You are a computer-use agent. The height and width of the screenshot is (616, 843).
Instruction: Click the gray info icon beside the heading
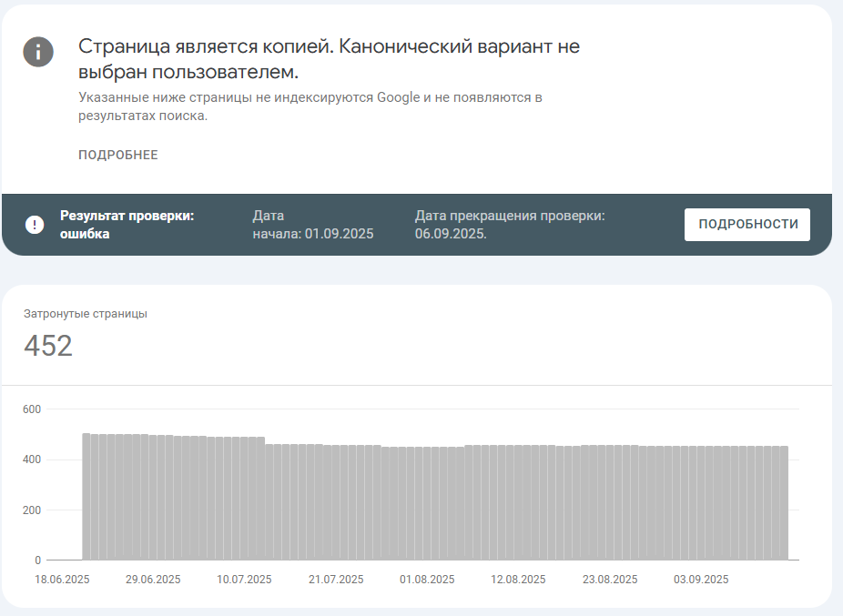click(38, 52)
